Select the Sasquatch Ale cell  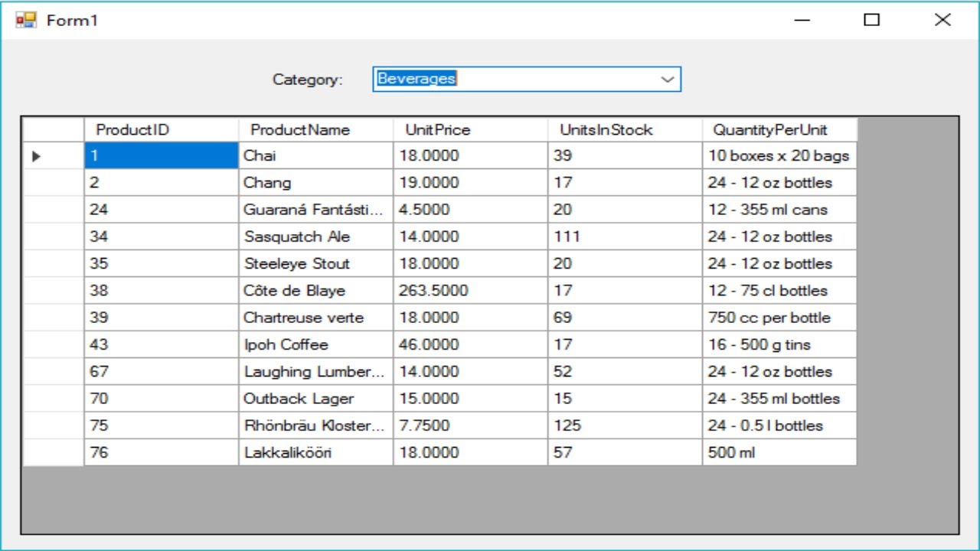316,236
